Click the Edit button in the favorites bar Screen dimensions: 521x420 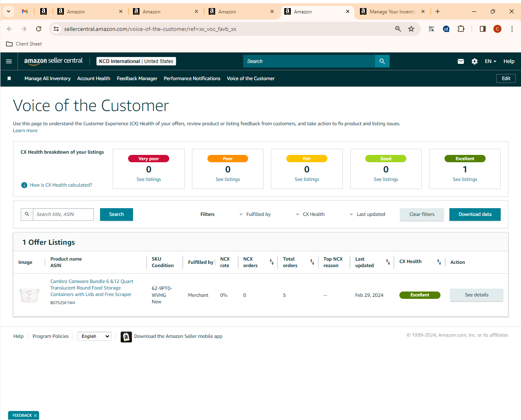pyautogui.click(x=506, y=78)
